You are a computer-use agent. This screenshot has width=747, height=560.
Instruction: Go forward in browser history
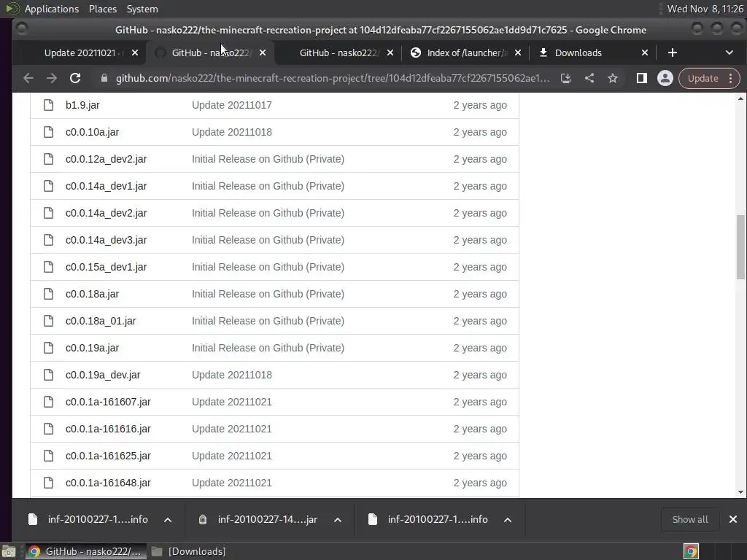coord(52,78)
